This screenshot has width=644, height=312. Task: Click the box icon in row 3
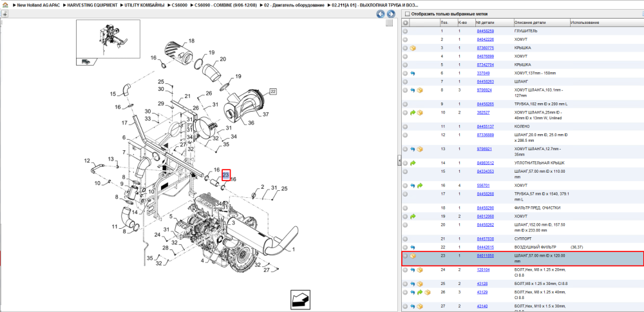413,48
